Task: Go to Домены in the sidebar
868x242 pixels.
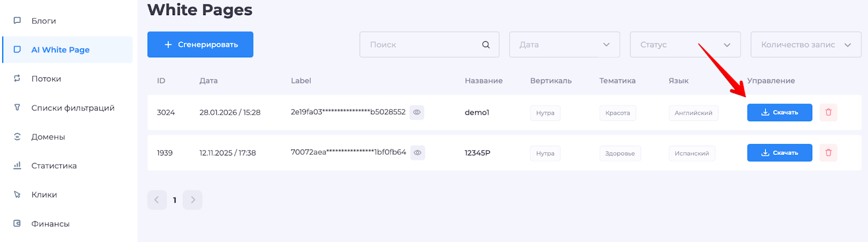Action: click(48, 137)
